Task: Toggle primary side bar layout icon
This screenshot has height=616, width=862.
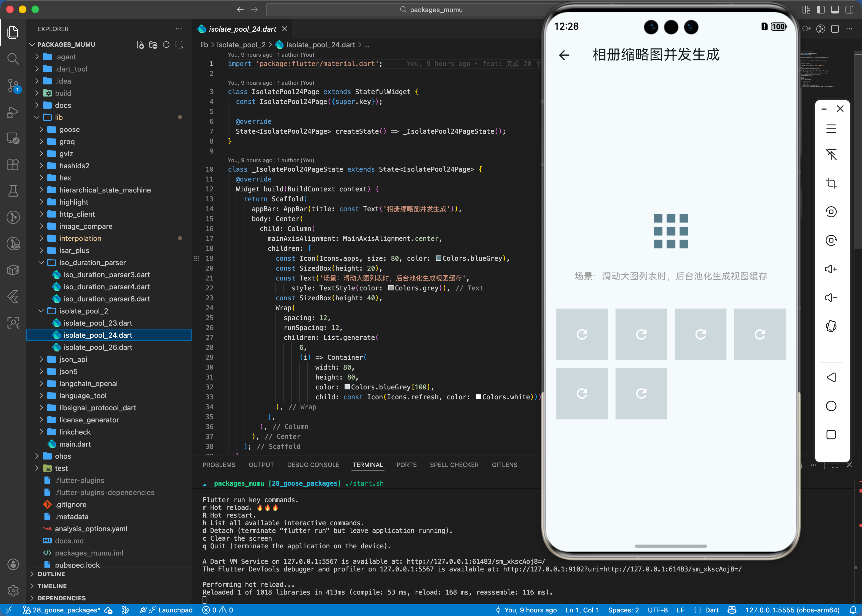Action: 821,10
